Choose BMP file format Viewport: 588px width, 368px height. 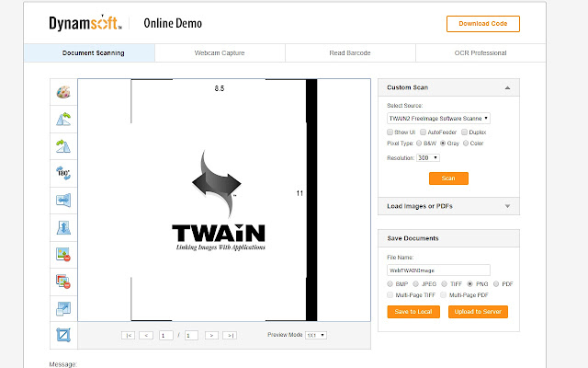tap(390, 284)
